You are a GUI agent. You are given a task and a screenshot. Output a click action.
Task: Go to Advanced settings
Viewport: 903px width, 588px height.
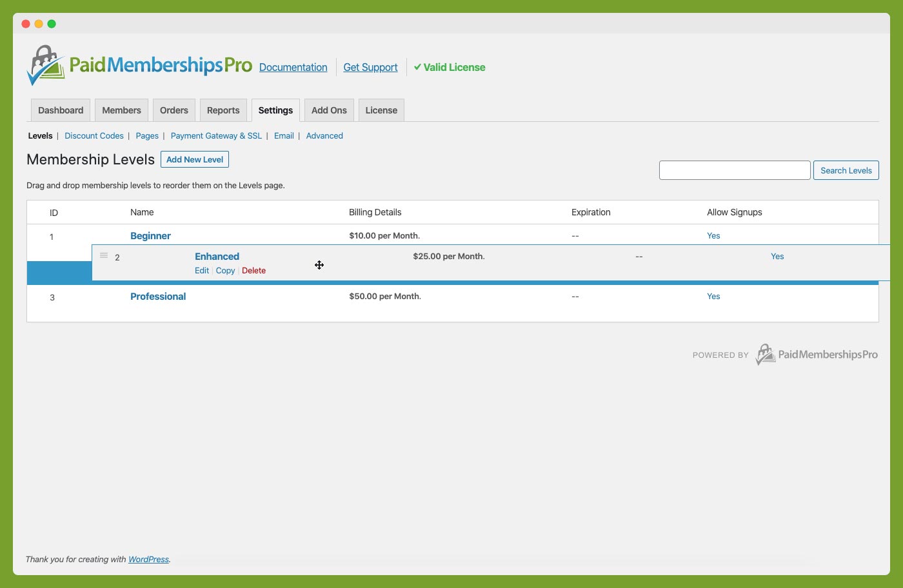tap(324, 136)
